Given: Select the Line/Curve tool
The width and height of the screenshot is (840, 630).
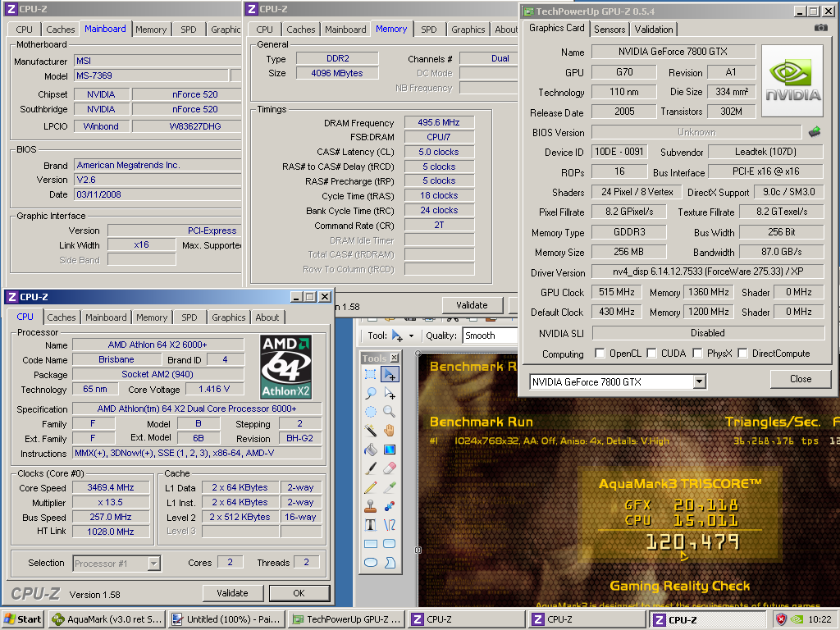Looking at the screenshot, I should pyautogui.click(x=390, y=525).
